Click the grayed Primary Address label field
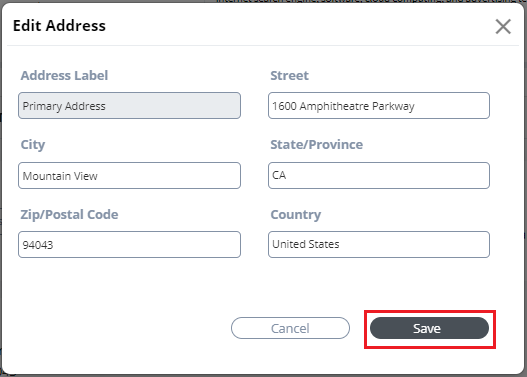Screen dimensions: 527x377 [x=129, y=106]
